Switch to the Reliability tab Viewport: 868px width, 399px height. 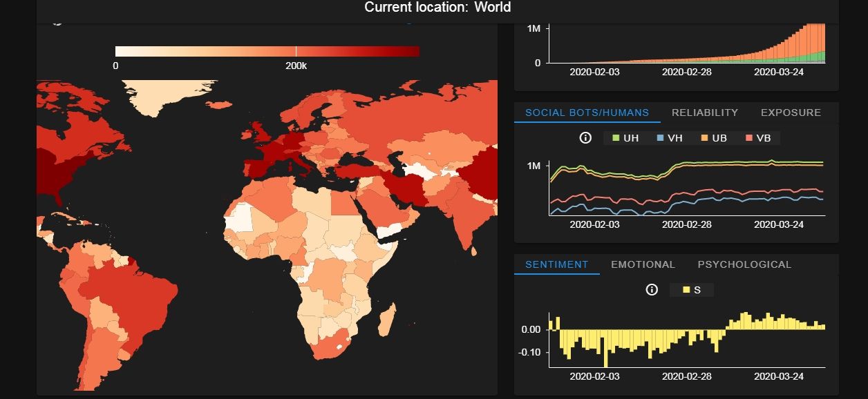click(x=705, y=113)
